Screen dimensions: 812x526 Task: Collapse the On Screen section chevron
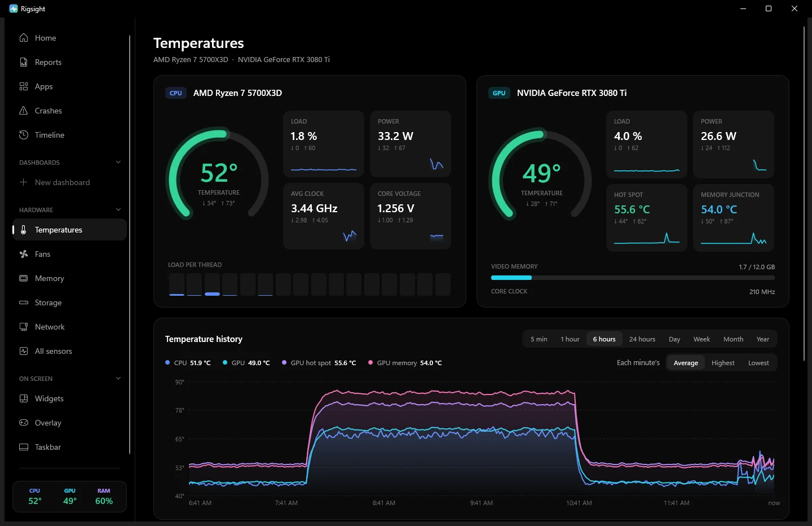pyautogui.click(x=118, y=379)
